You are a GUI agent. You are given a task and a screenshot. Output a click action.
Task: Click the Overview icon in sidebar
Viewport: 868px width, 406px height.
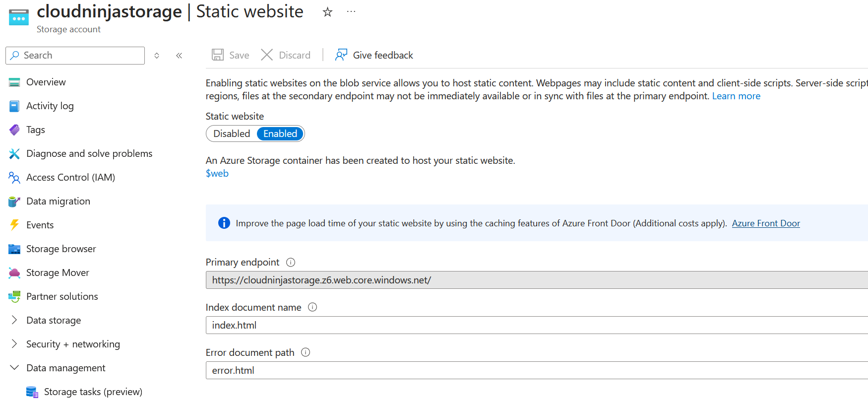coord(14,82)
